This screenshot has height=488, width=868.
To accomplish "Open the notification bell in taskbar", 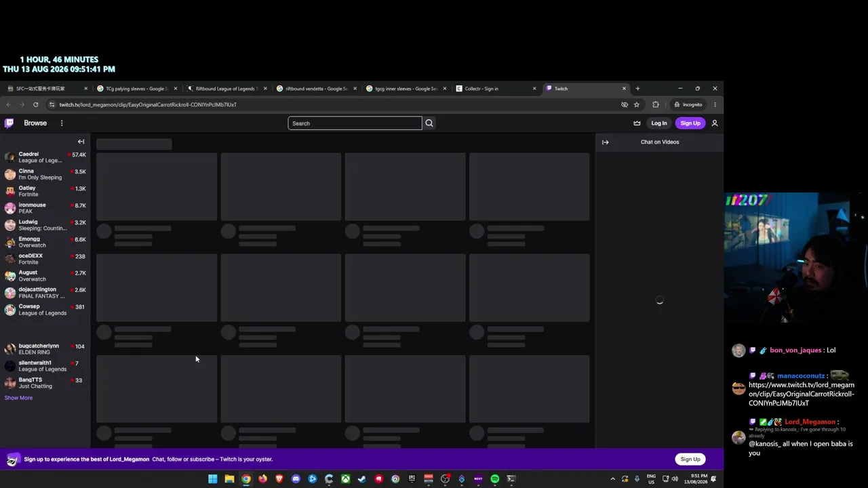I will coord(713,479).
